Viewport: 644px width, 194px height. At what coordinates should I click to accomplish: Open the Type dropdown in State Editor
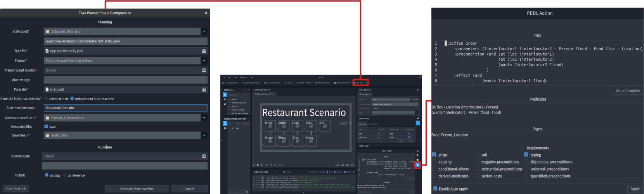417,113
